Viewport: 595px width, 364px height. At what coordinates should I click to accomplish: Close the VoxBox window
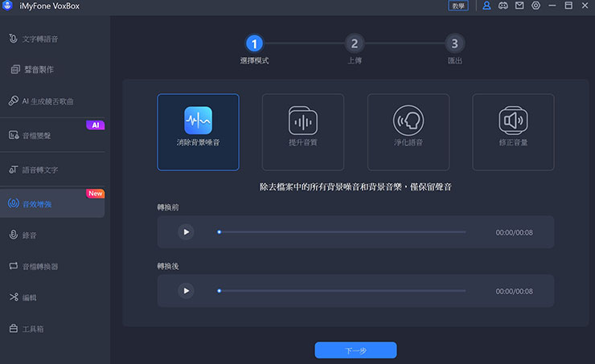(x=585, y=6)
